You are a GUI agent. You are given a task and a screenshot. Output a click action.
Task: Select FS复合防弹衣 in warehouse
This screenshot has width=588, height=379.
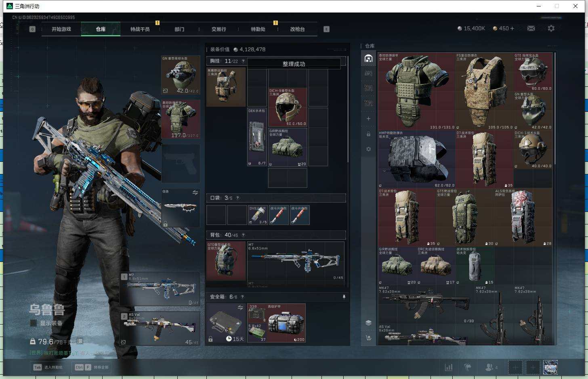pos(484,91)
